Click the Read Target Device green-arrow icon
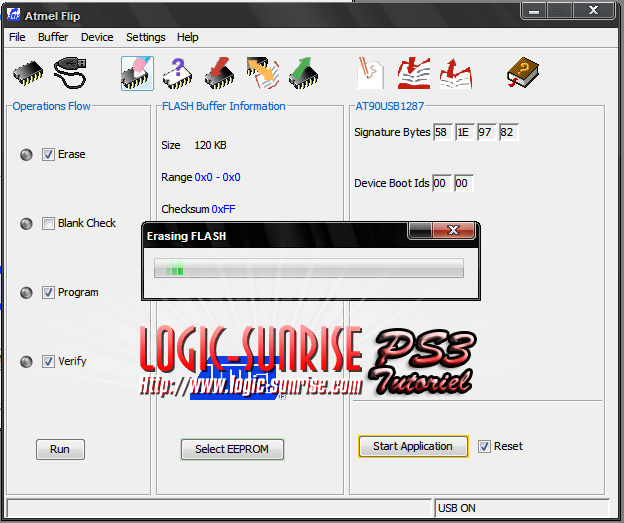624x523 pixels. tap(304, 73)
